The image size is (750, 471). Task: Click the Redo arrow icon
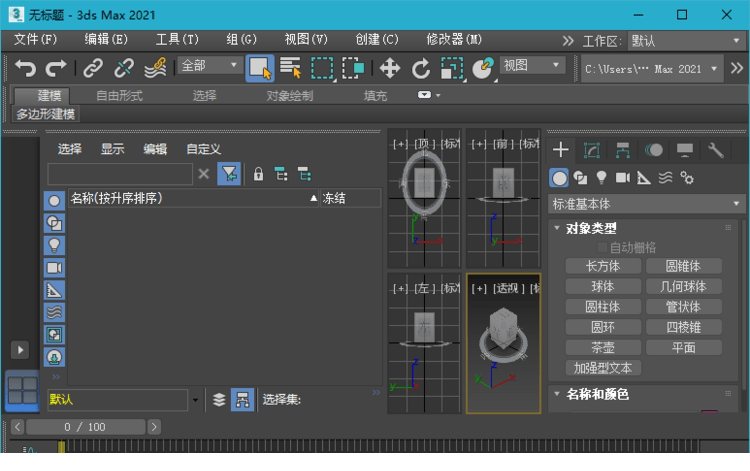click(x=55, y=68)
